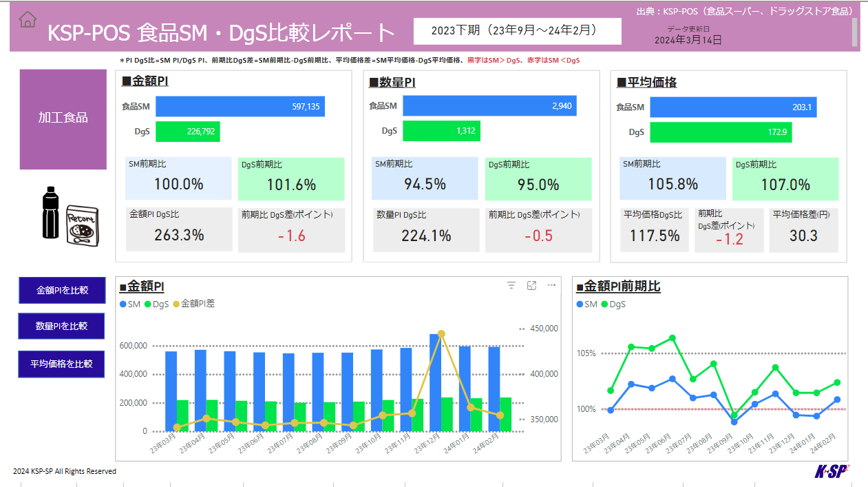Screen dimensions: 868x487
Task: Click the 224.1% 数量PI DgS比 value
Action: click(426, 236)
